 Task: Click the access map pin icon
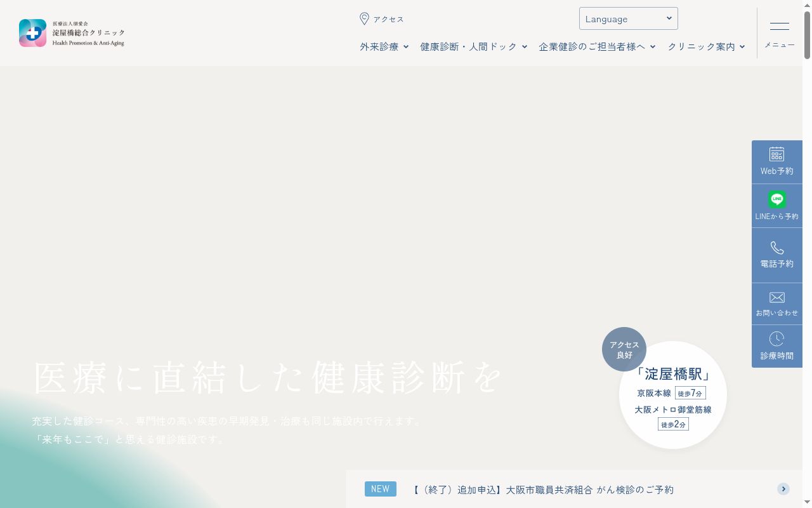coord(364,19)
